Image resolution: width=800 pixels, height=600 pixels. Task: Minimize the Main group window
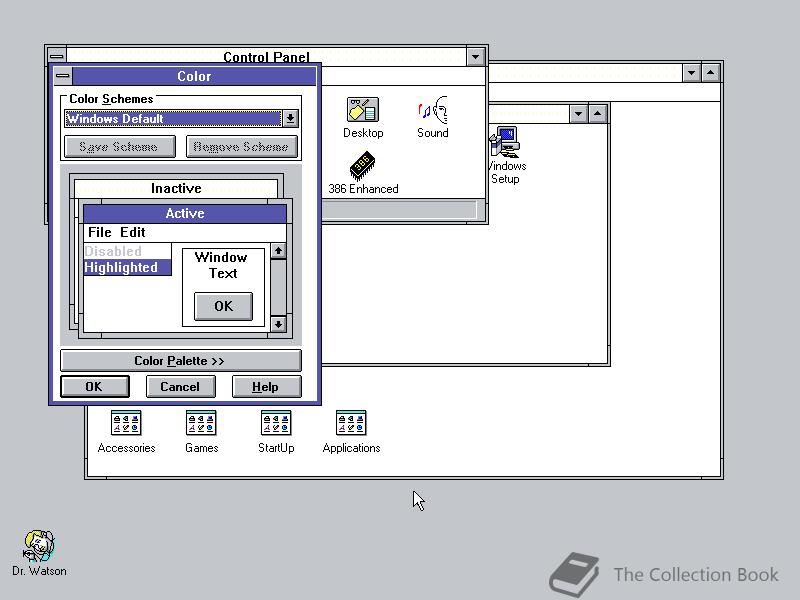578,113
